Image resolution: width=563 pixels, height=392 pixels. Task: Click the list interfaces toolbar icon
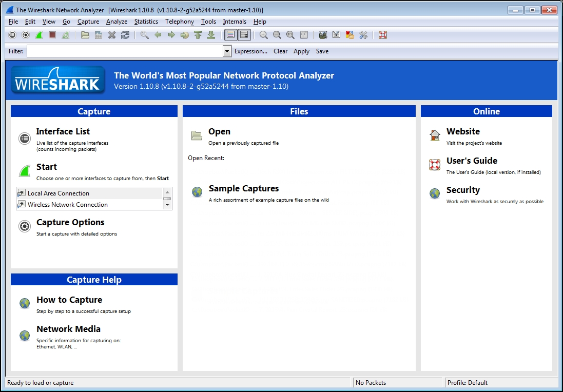coord(12,35)
